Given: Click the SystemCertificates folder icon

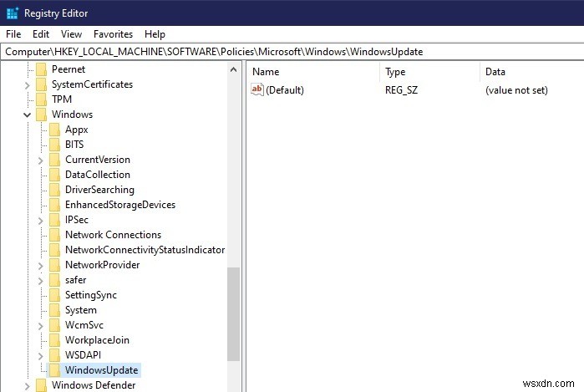Looking at the screenshot, I should tap(41, 84).
